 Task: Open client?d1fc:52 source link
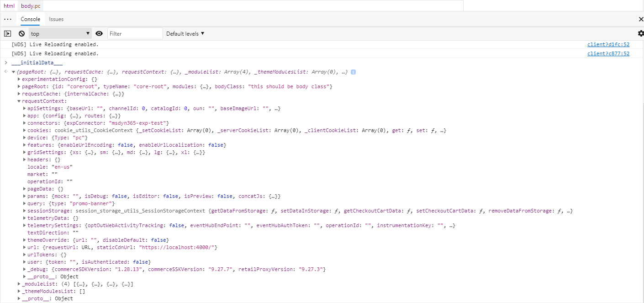pyautogui.click(x=608, y=44)
